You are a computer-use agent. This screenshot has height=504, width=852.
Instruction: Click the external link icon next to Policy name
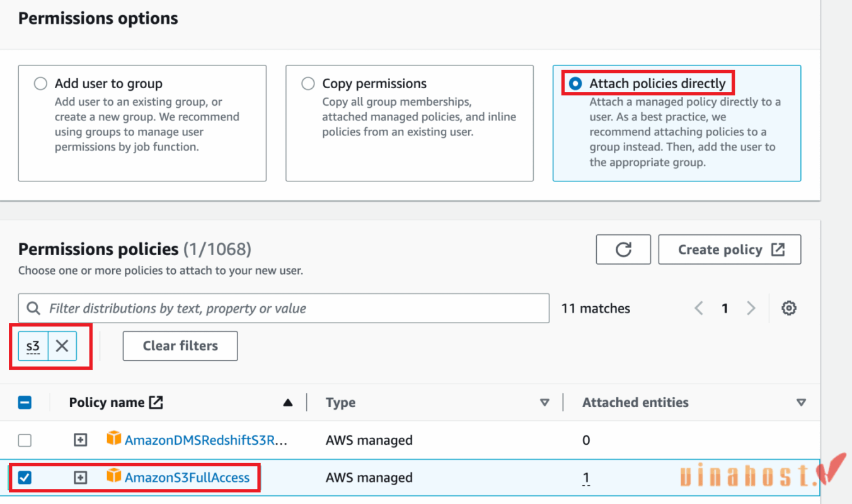pos(156,402)
